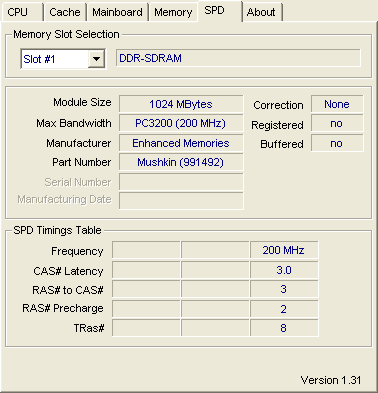Click the TRas# row label
Screen dimensions: 378x393
(89, 328)
